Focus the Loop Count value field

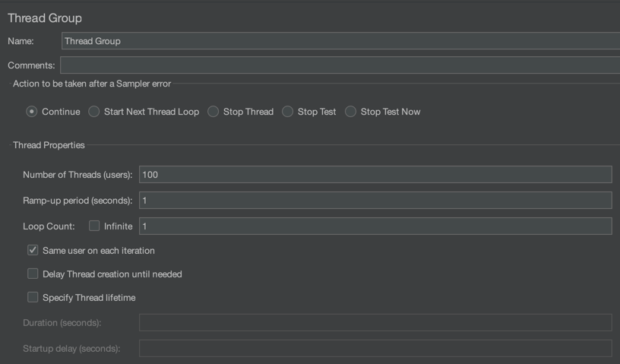[x=375, y=226]
